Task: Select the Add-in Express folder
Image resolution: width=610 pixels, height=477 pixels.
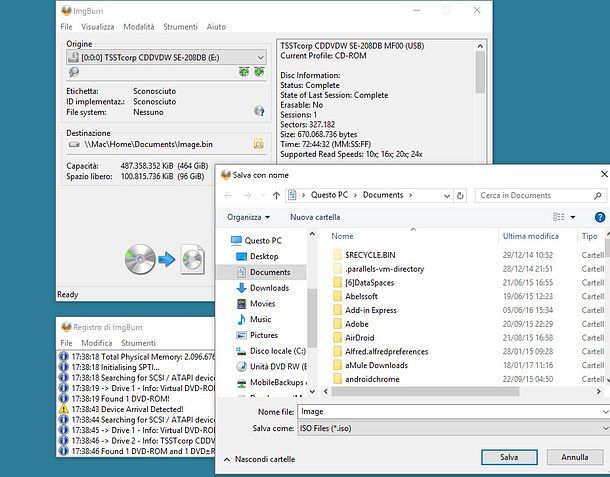Action: pyautogui.click(x=365, y=310)
